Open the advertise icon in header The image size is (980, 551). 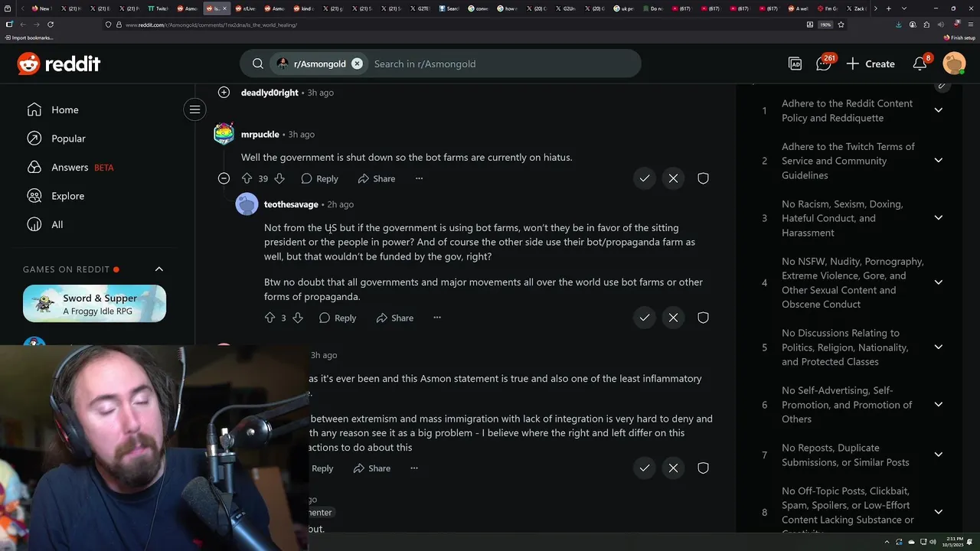click(795, 64)
